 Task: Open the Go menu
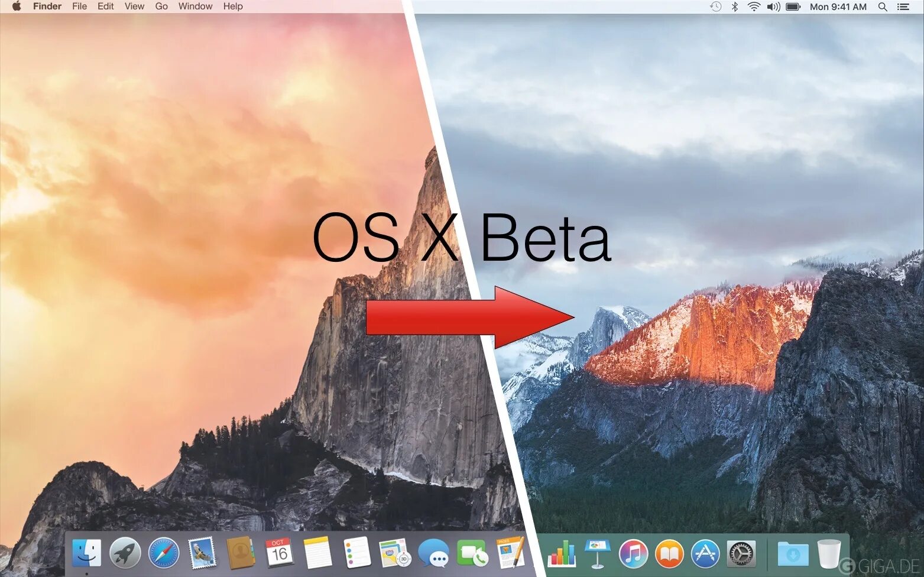coord(161,7)
